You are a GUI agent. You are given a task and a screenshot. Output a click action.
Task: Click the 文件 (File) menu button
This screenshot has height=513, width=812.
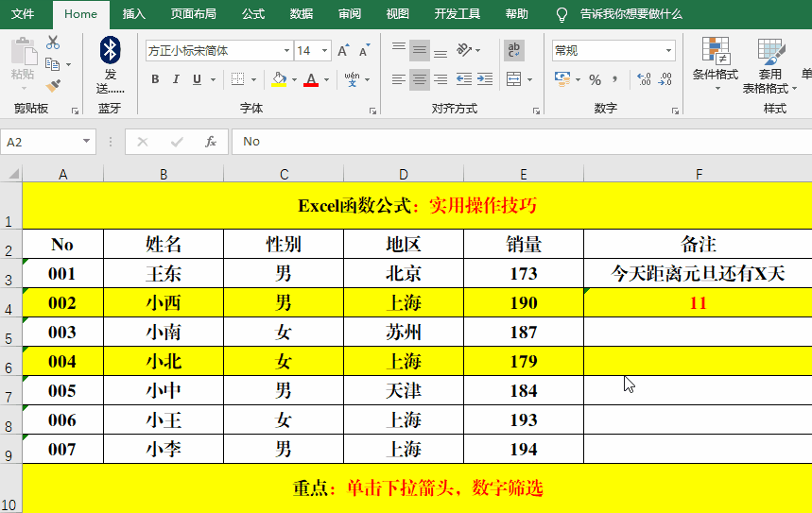coord(23,14)
